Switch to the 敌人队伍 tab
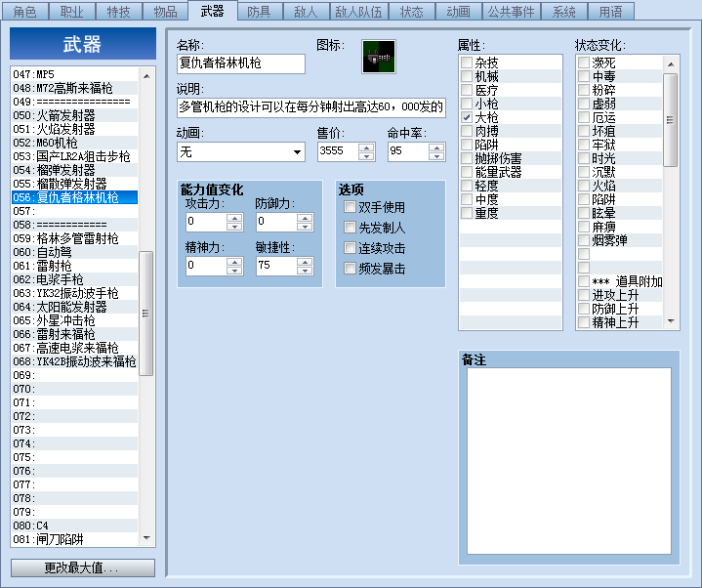This screenshot has height=588, width=702. pyautogui.click(x=358, y=12)
